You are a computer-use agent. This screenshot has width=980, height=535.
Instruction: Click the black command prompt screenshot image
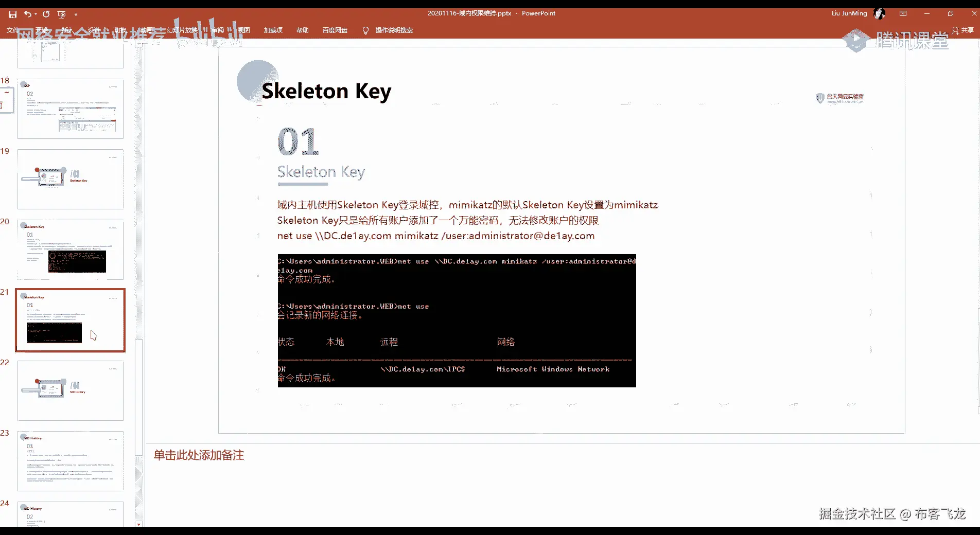pos(457,320)
